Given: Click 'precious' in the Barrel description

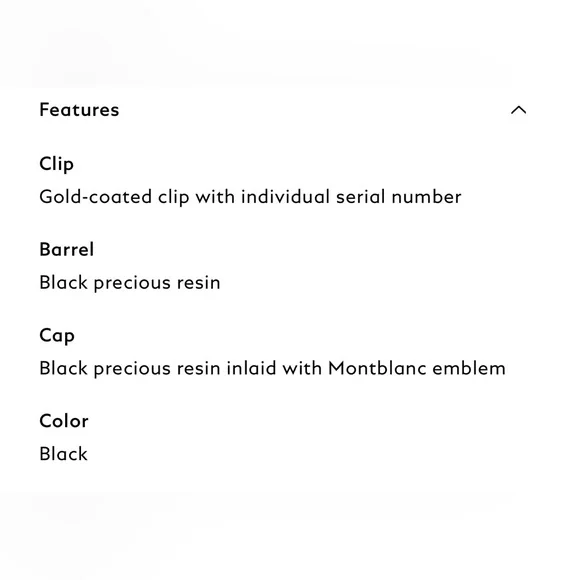Looking at the screenshot, I should (132, 284).
